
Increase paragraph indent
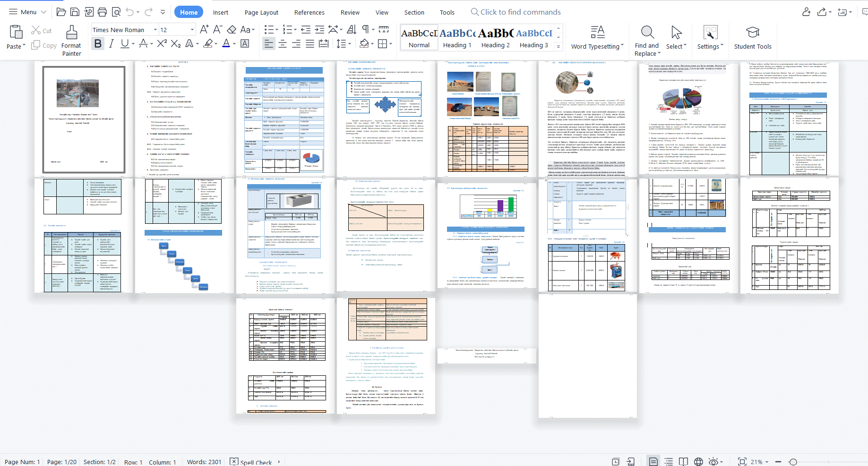pos(319,29)
